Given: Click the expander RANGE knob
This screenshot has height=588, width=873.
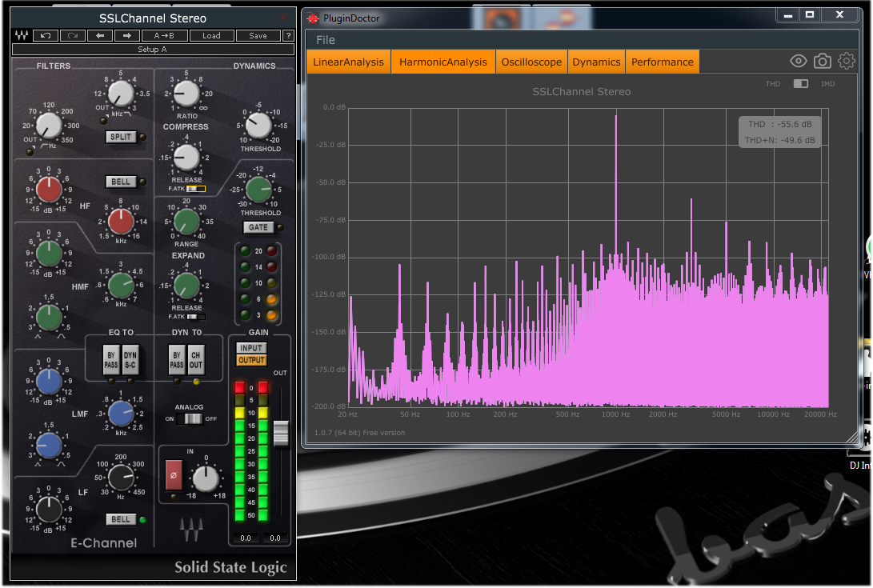Looking at the screenshot, I should point(186,222).
